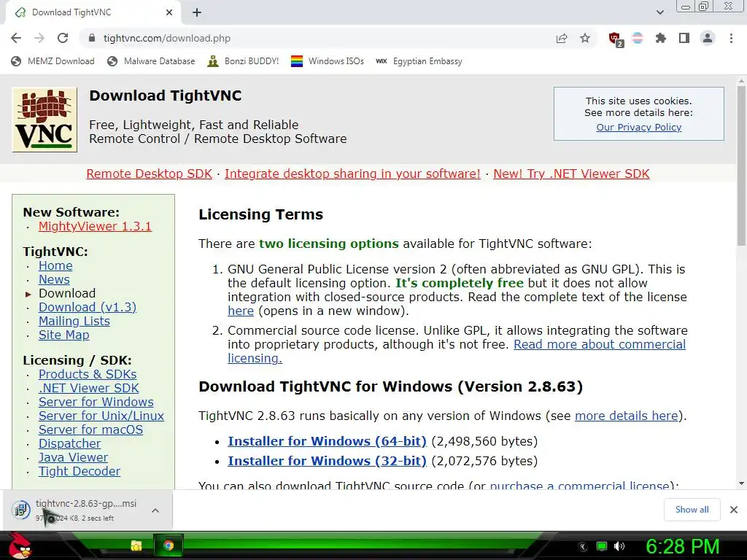Viewport: 747px width, 560px height.
Task: Toggle the browser side panel
Action: coord(684,38)
